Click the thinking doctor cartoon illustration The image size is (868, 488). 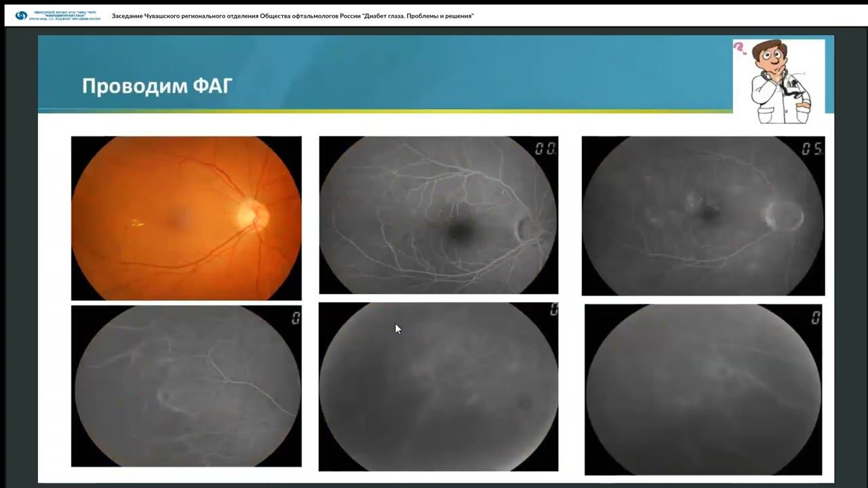[778, 81]
